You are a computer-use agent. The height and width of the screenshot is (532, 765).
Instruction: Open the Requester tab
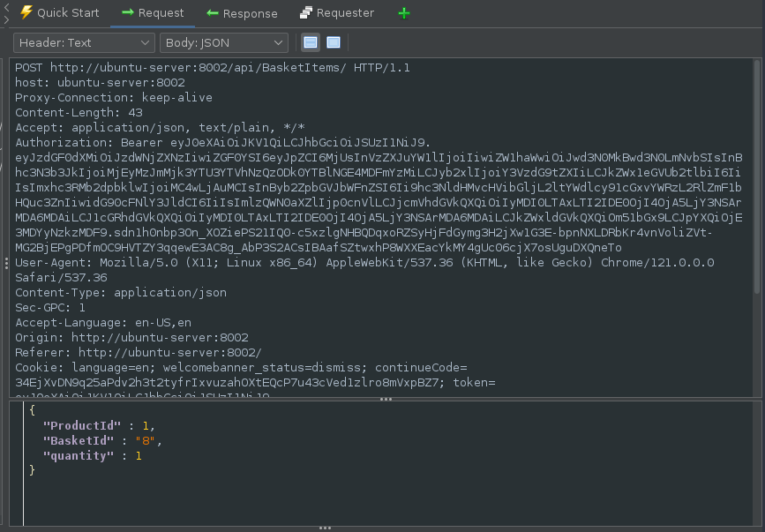click(337, 12)
